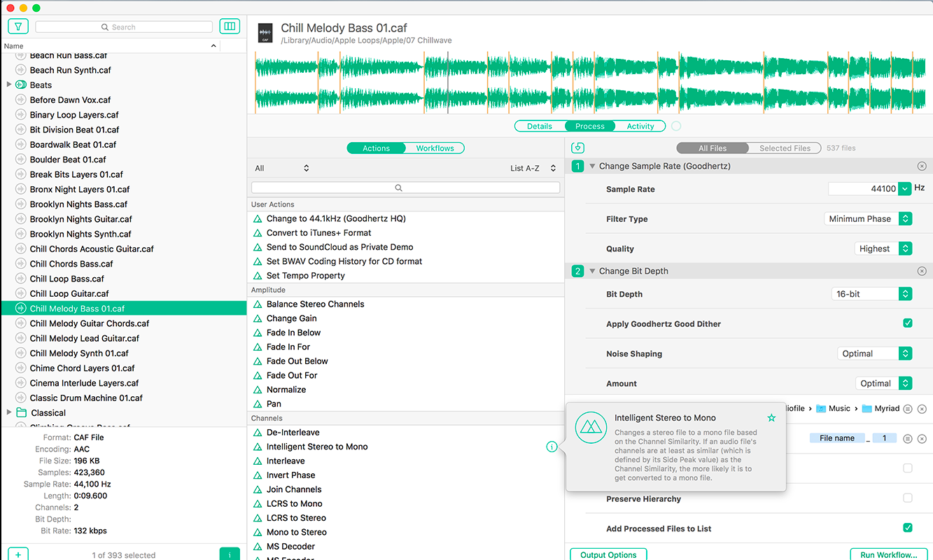Switch to the Activity tab

click(640, 126)
